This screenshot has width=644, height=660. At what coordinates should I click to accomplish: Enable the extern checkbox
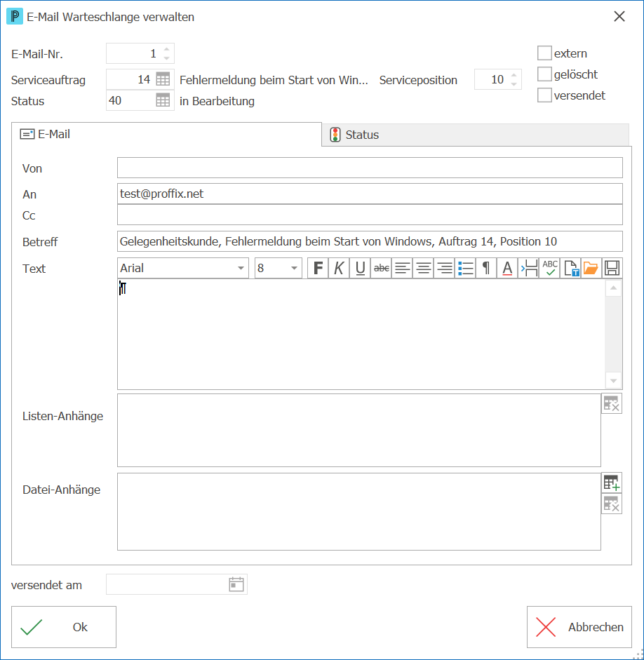pyautogui.click(x=544, y=53)
